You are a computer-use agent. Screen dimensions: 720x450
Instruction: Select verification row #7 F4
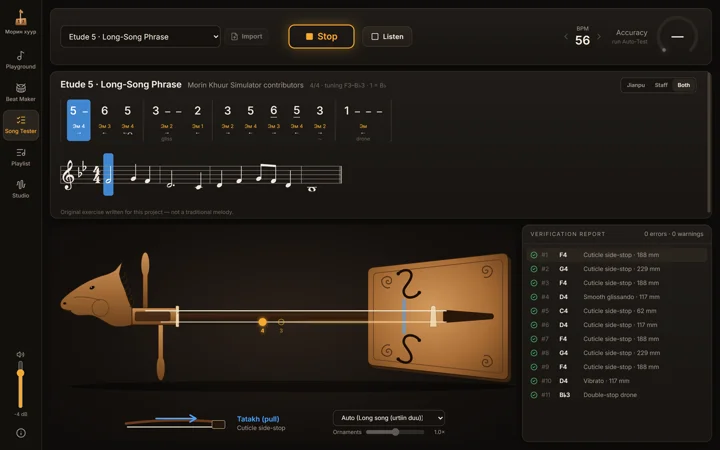click(x=617, y=339)
